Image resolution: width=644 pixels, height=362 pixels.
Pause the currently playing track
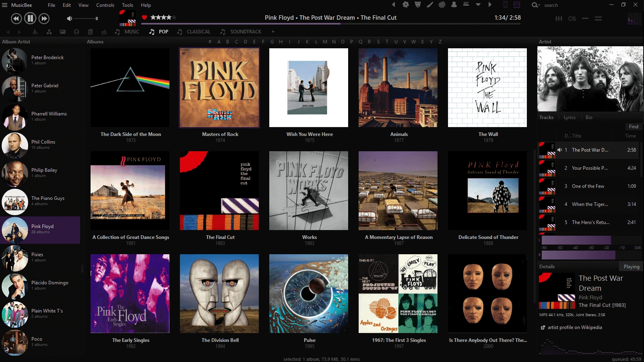click(30, 18)
